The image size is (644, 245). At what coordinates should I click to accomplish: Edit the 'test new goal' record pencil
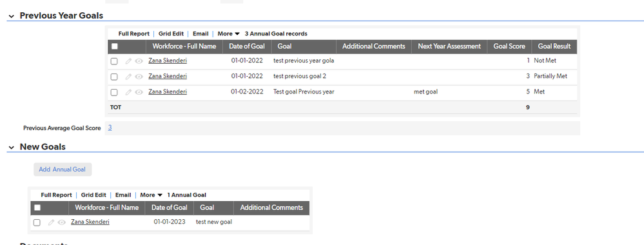[51, 222]
